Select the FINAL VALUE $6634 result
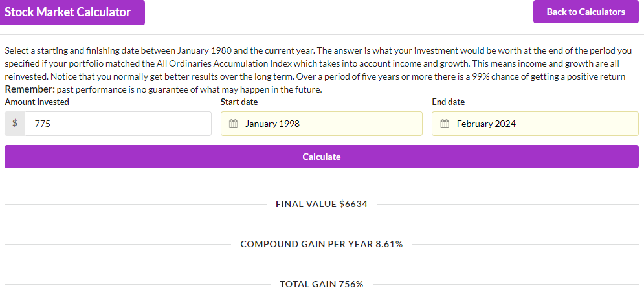644x299 pixels. click(321, 204)
